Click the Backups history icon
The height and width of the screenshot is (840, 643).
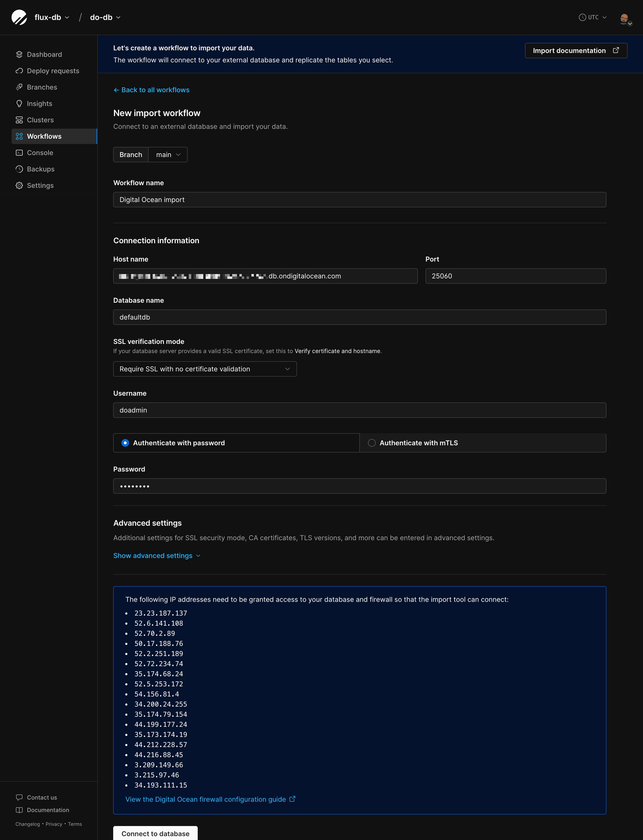click(20, 169)
